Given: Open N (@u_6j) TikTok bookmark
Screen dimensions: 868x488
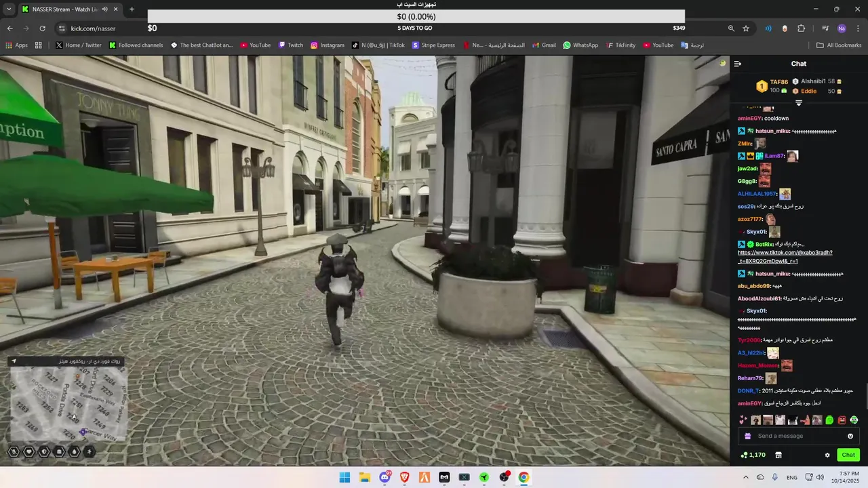Looking at the screenshot, I should (x=378, y=45).
